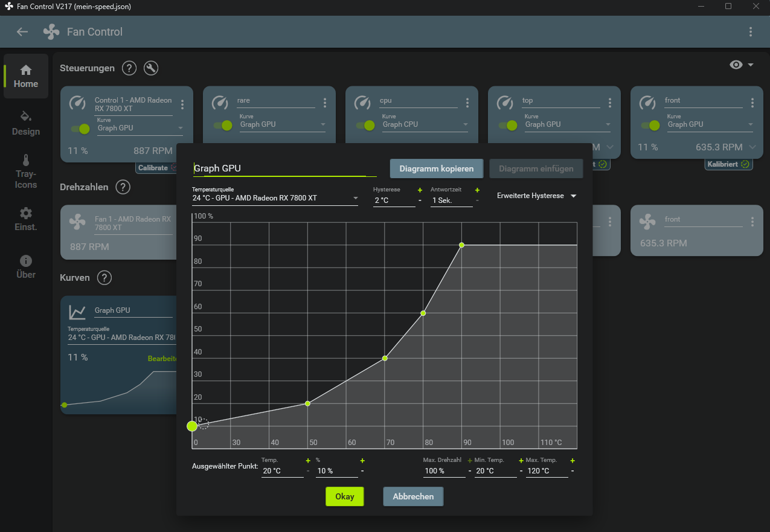Select curve point at 50 °C, 20 %
This screenshot has height=532, width=770.
[x=307, y=403]
